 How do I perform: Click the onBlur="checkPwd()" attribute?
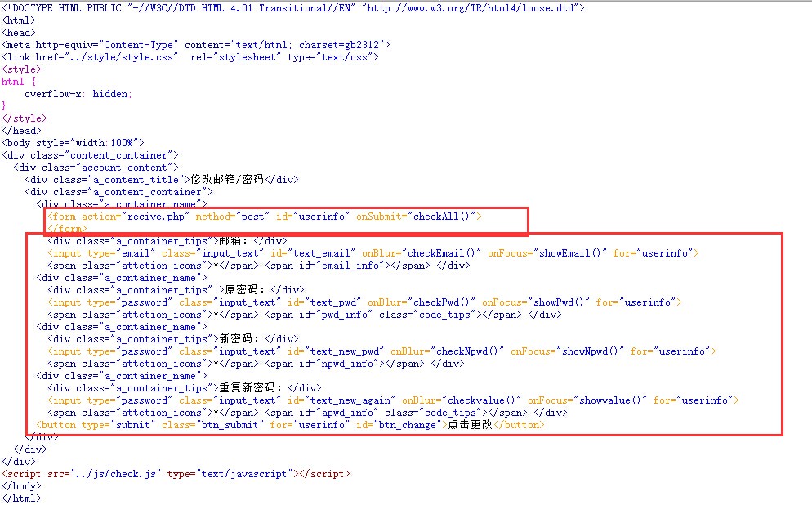click(x=422, y=302)
